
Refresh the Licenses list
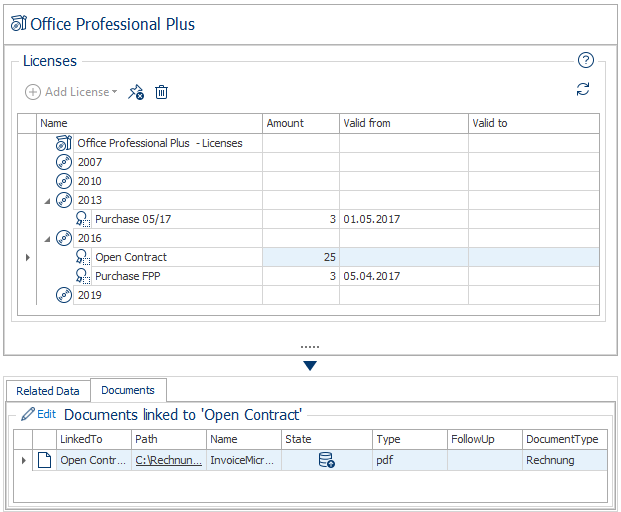pyautogui.click(x=583, y=89)
